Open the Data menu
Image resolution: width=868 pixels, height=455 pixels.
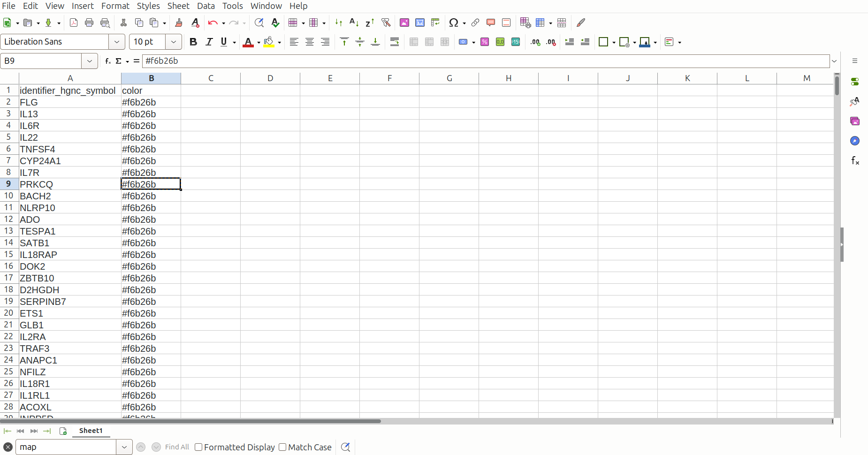[206, 6]
